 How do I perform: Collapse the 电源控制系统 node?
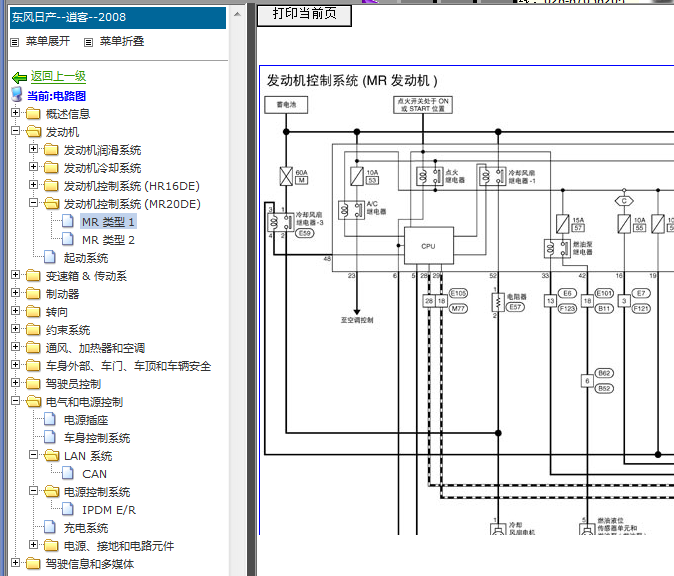coord(33,491)
